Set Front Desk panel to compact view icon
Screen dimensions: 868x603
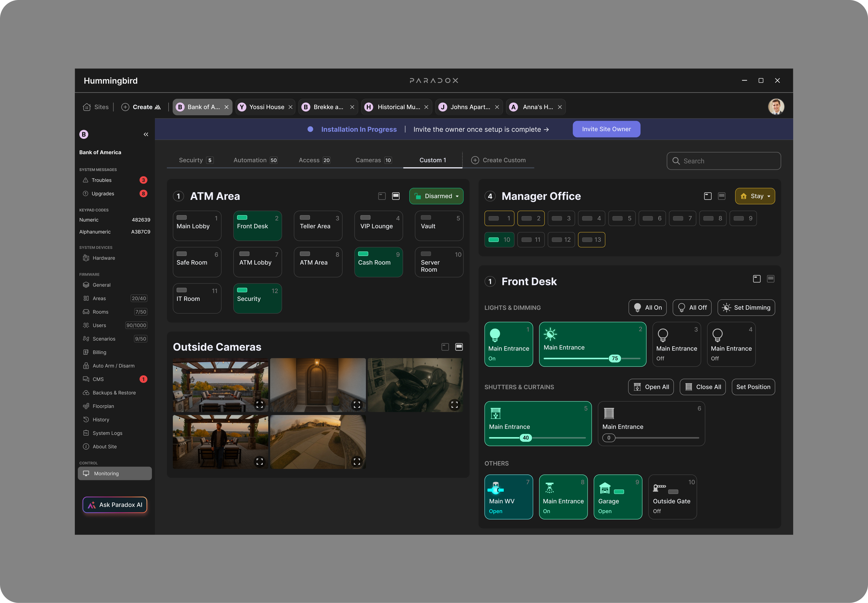tap(757, 279)
